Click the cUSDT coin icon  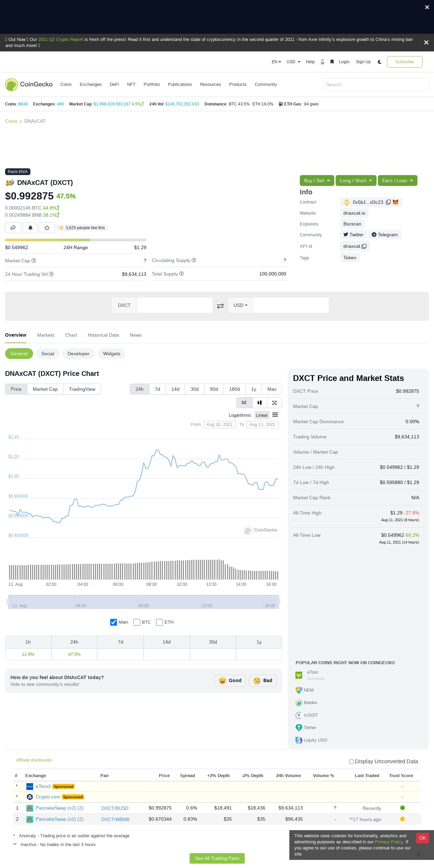[299, 715]
